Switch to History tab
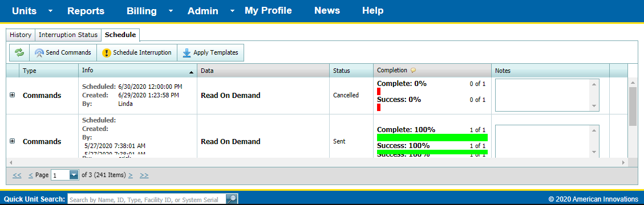 [x=21, y=35]
